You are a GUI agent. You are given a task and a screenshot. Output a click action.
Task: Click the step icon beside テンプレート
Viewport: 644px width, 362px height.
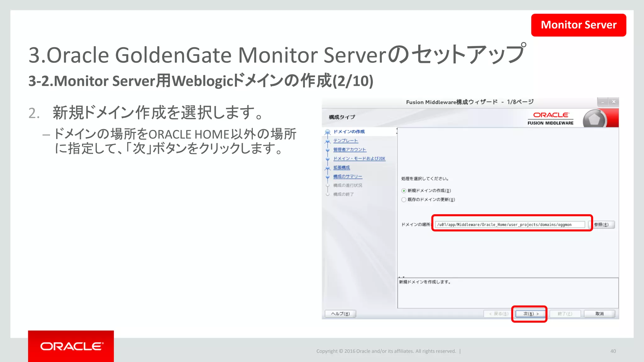(x=328, y=141)
